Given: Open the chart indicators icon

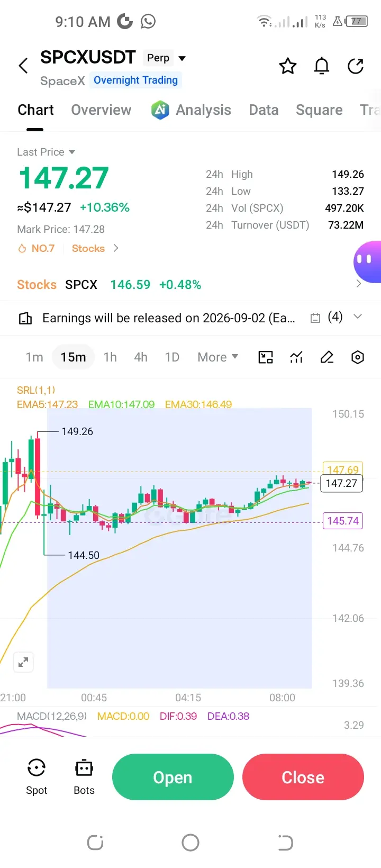Looking at the screenshot, I should point(296,357).
